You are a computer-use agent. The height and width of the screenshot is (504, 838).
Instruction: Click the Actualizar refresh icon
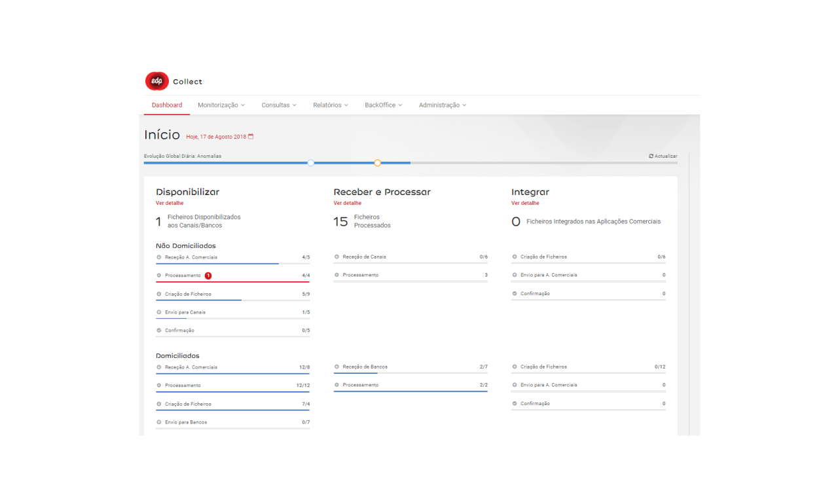(651, 156)
